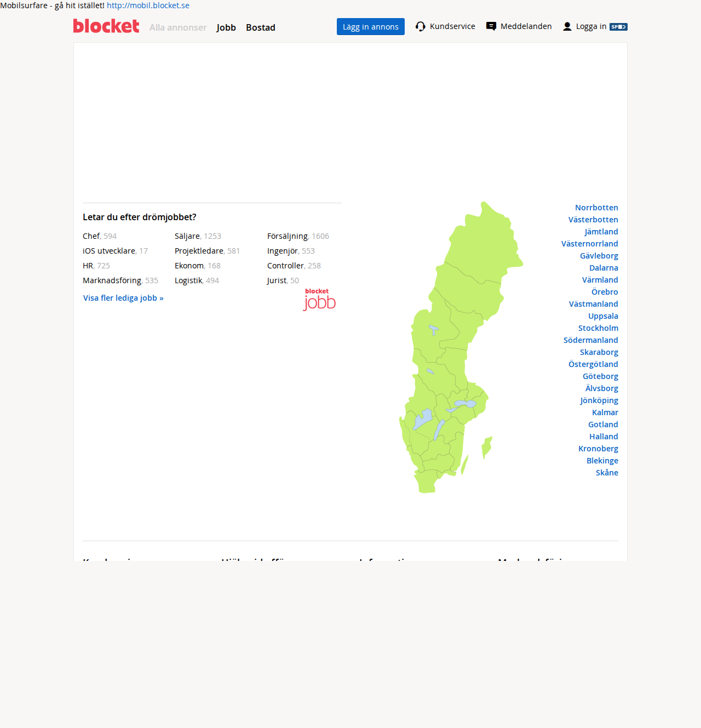The width and height of the screenshot is (701, 728).
Task: Follow the Visa fler lediga jobb link
Action: coord(123,298)
